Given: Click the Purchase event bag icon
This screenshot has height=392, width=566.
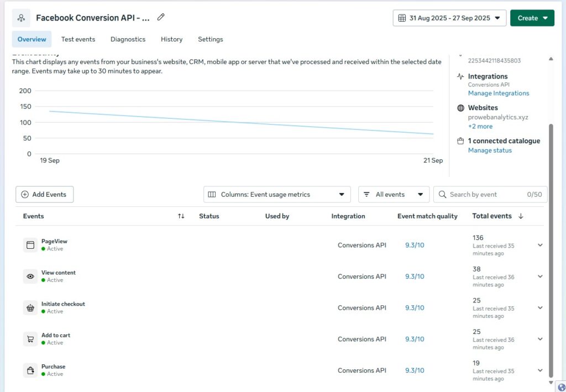Looking at the screenshot, I should (x=30, y=370).
